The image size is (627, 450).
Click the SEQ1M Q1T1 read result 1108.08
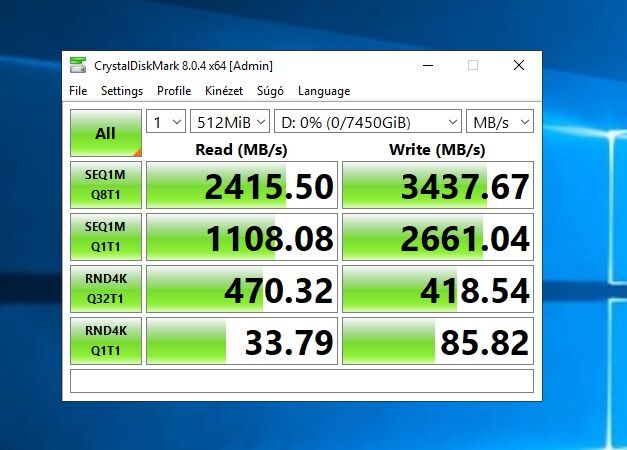click(242, 237)
